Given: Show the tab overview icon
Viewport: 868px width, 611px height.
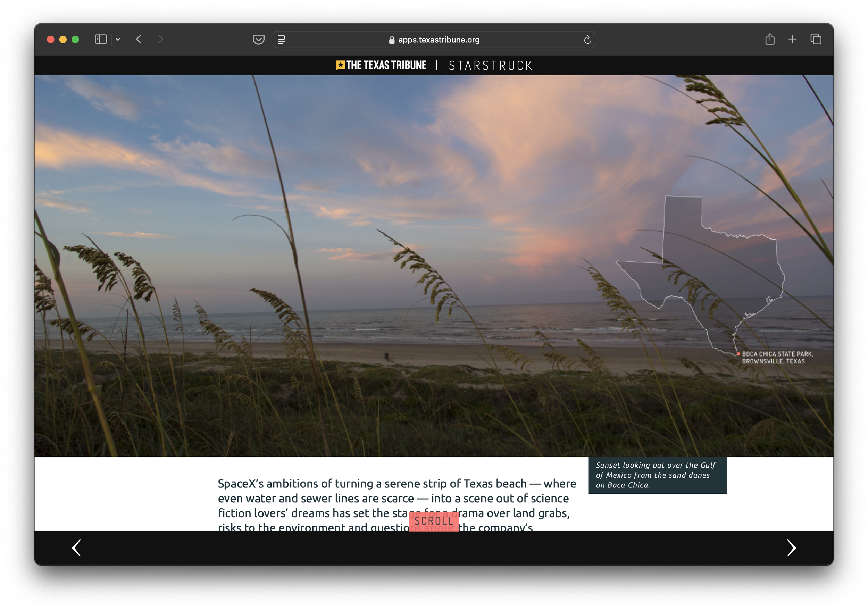Looking at the screenshot, I should click(x=816, y=39).
